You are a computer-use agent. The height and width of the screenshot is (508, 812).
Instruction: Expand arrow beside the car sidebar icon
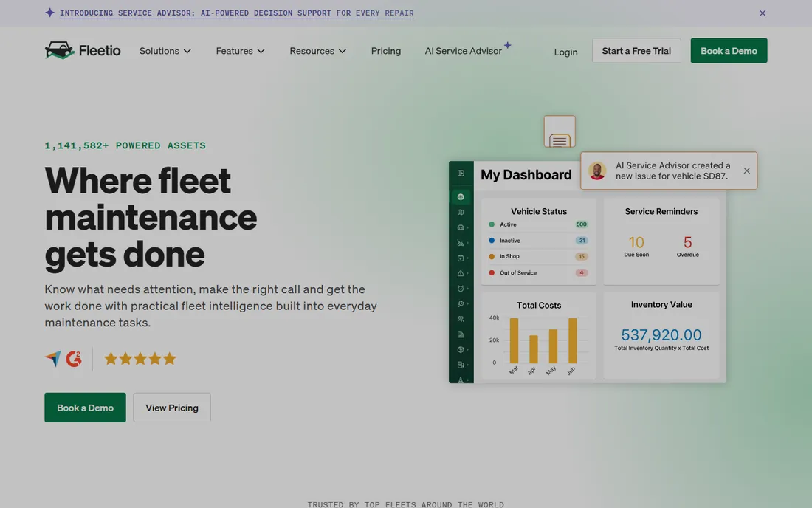coord(467,227)
